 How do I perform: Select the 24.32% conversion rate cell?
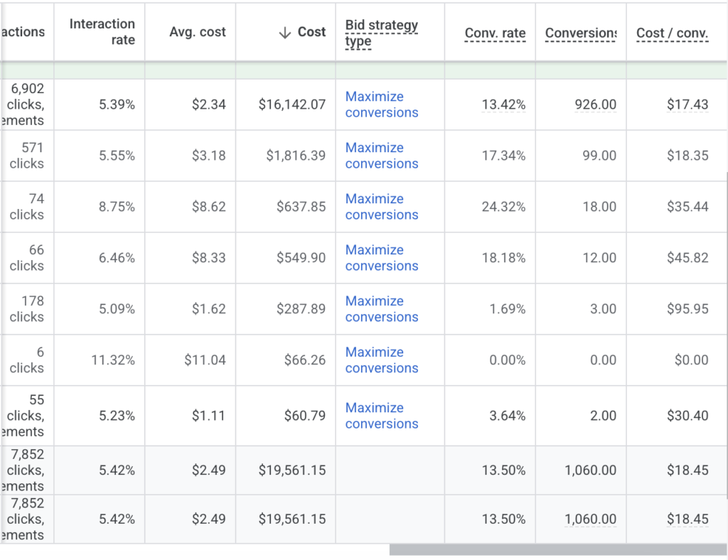(x=503, y=207)
